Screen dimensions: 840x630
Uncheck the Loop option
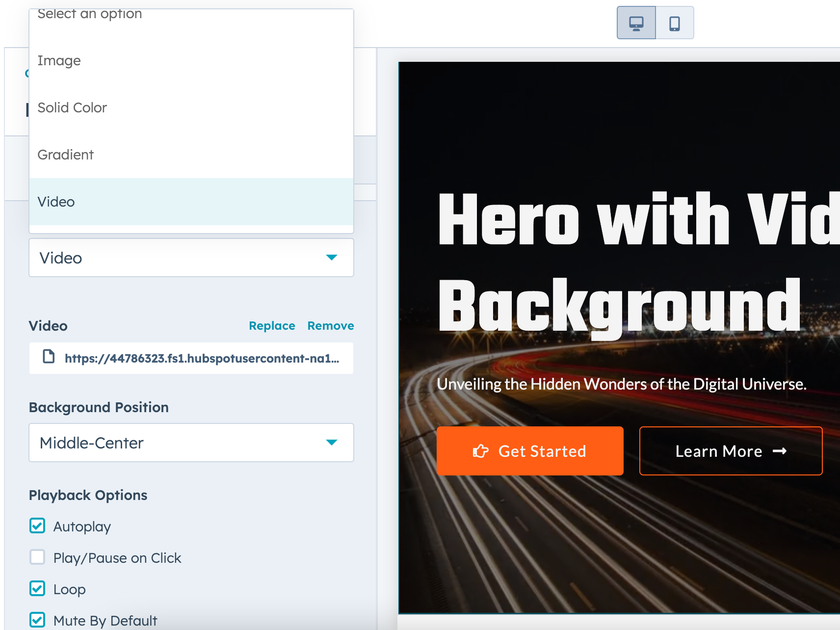coord(38,589)
